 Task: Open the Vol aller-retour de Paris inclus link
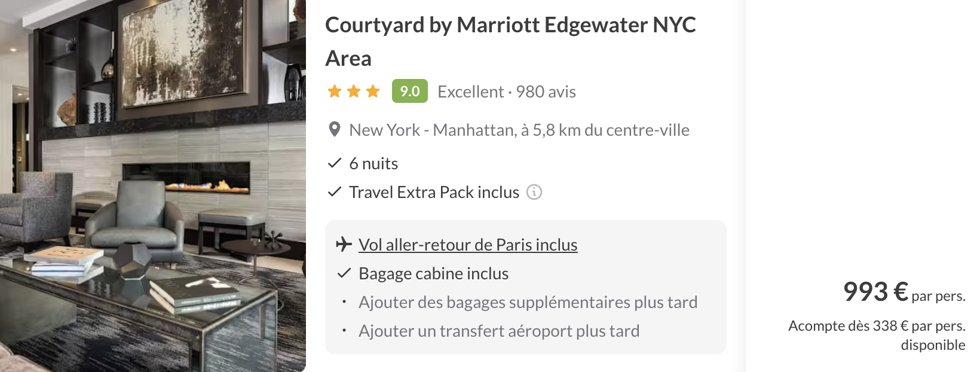coord(468,245)
